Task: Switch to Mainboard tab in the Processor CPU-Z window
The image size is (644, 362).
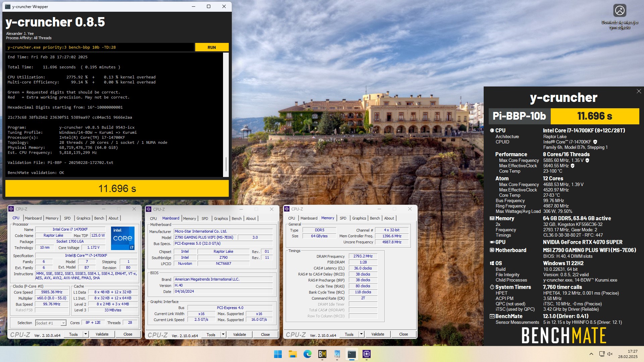Action: coord(33,218)
